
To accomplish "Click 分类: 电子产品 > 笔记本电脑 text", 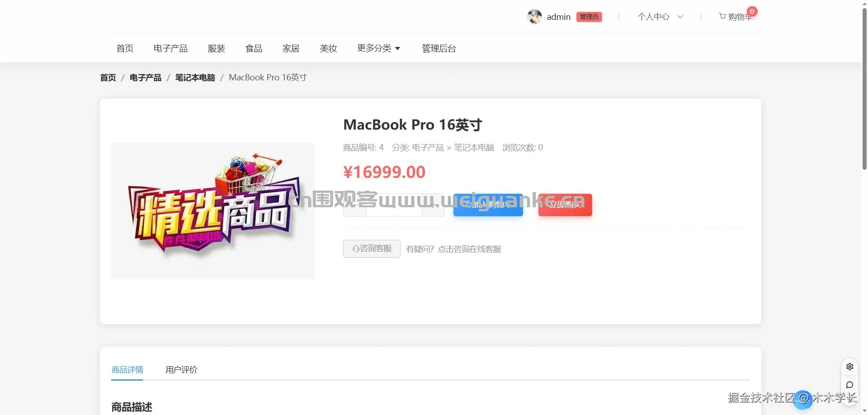I will click(443, 148).
